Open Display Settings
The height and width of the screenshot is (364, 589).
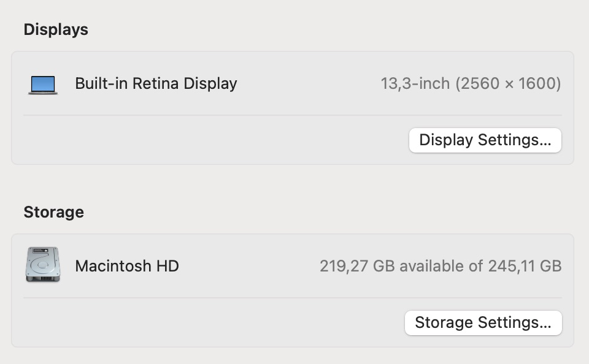(x=485, y=140)
